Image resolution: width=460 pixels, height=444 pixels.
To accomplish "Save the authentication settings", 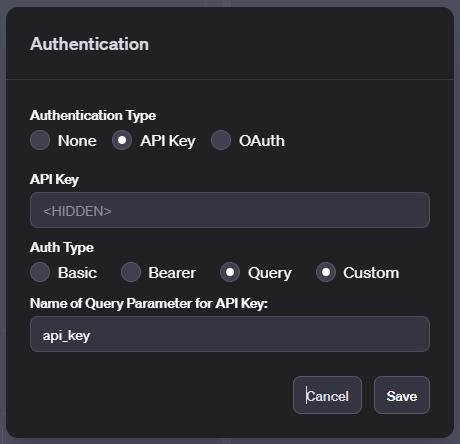I will pos(402,395).
